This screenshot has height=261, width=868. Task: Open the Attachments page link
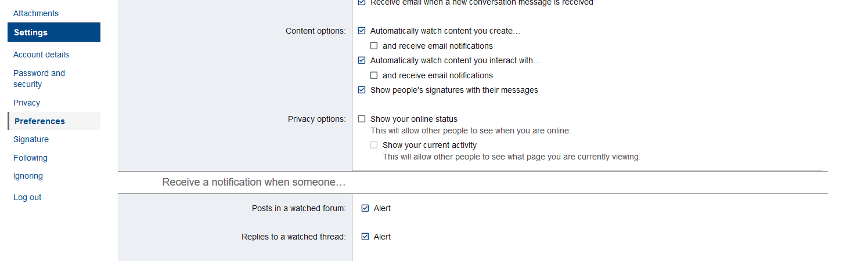(36, 13)
